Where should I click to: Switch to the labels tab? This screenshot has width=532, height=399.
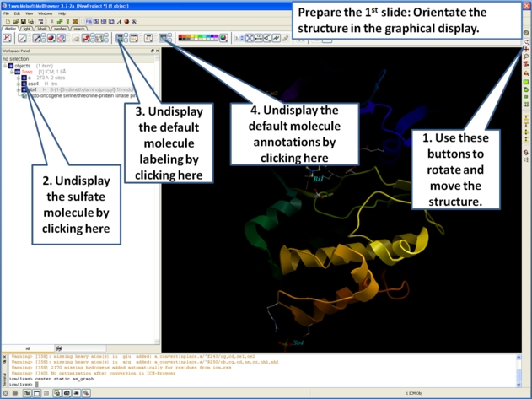(42, 29)
